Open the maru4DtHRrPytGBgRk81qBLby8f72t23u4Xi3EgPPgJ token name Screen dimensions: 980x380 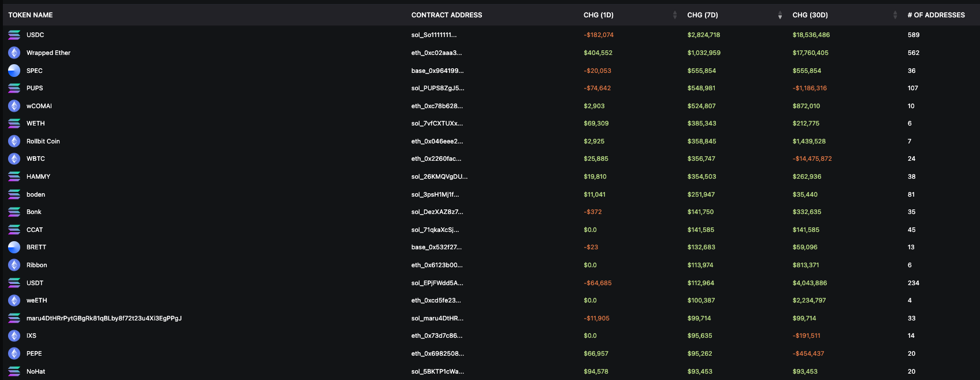104,318
